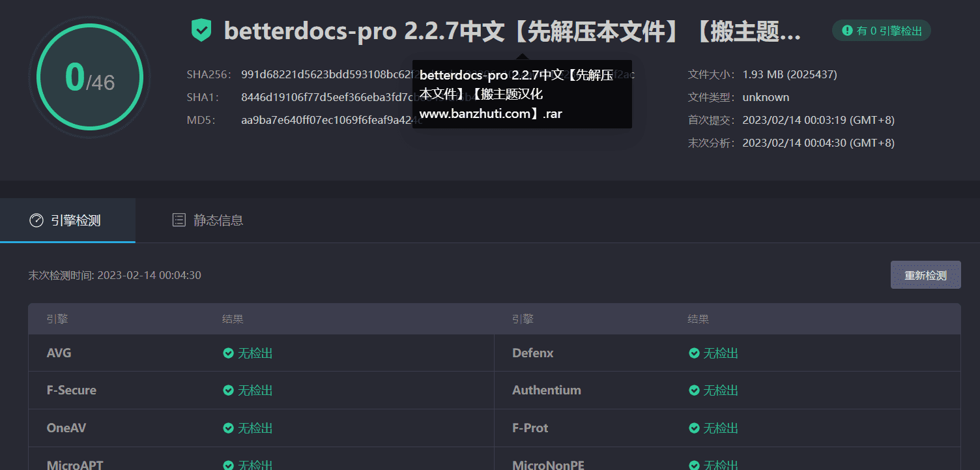The width and height of the screenshot is (980, 470).
Task: Click the 0/46 detection score circle
Action: tap(90, 77)
